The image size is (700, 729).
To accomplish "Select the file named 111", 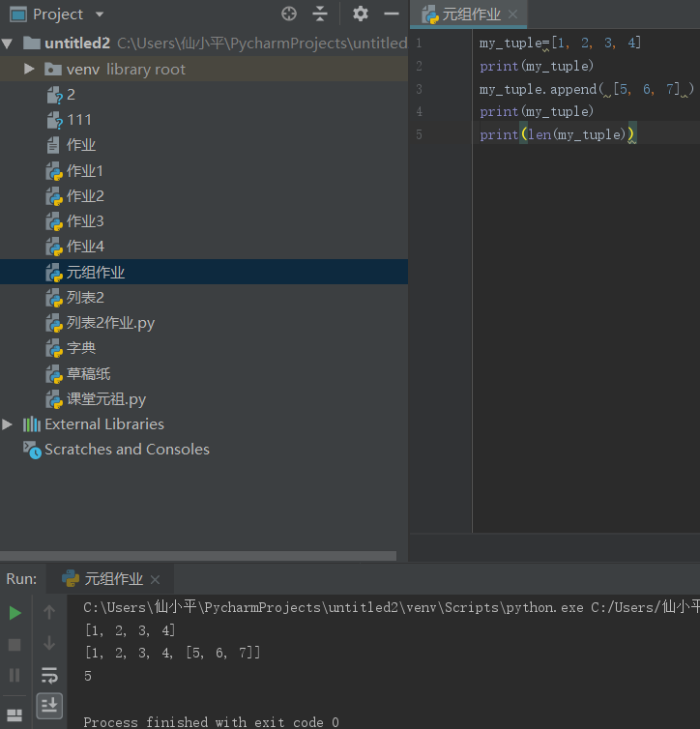I will click(x=79, y=120).
